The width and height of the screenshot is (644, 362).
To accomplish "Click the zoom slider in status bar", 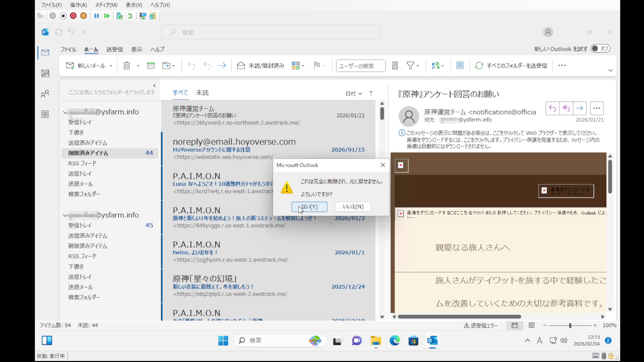I will click(570, 325).
